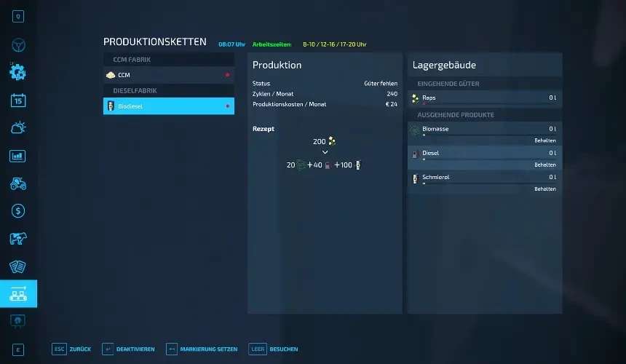Open the dollar finances page

(x=18, y=211)
